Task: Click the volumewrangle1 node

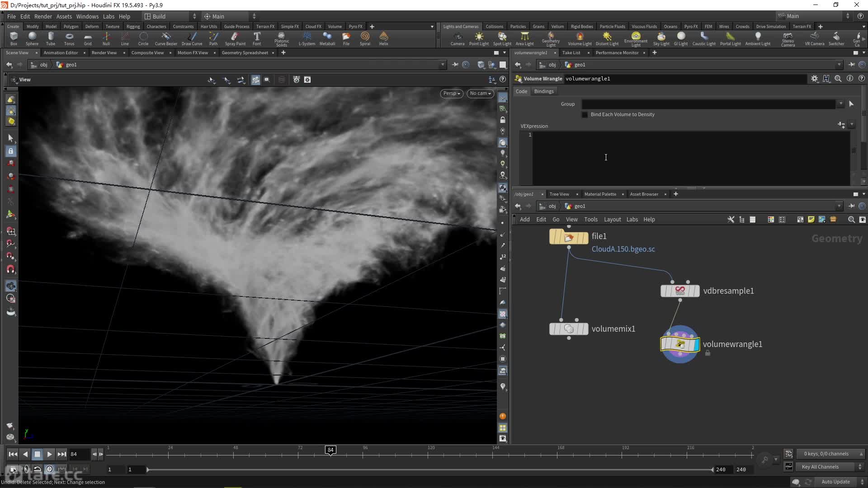Action: point(680,344)
